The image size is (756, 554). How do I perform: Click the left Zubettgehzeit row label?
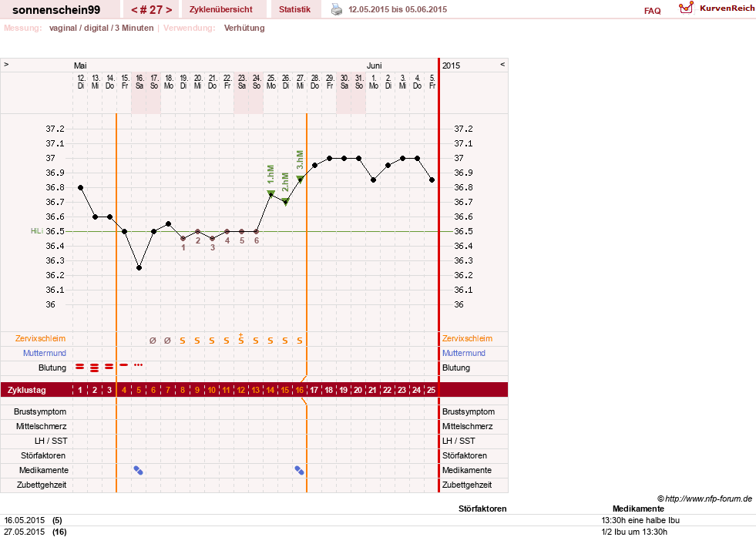tap(42, 485)
